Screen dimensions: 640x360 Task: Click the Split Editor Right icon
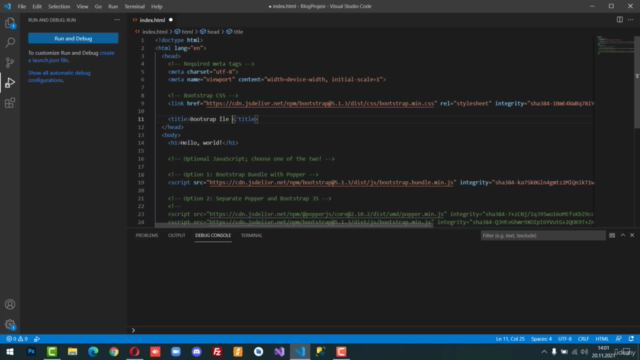pos(620,20)
